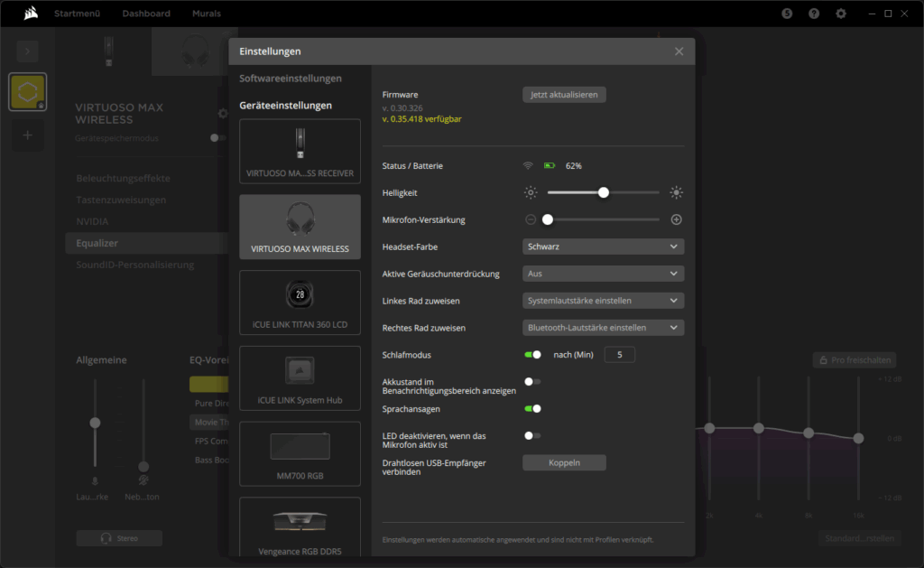This screenshot has width=924, height=568.
Task: Click the coin icon in title bar
Action: tap(787, 14)
